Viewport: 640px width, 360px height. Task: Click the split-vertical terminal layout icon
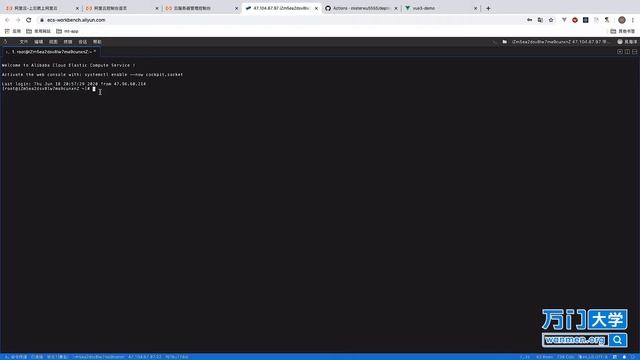coord(627,52)
